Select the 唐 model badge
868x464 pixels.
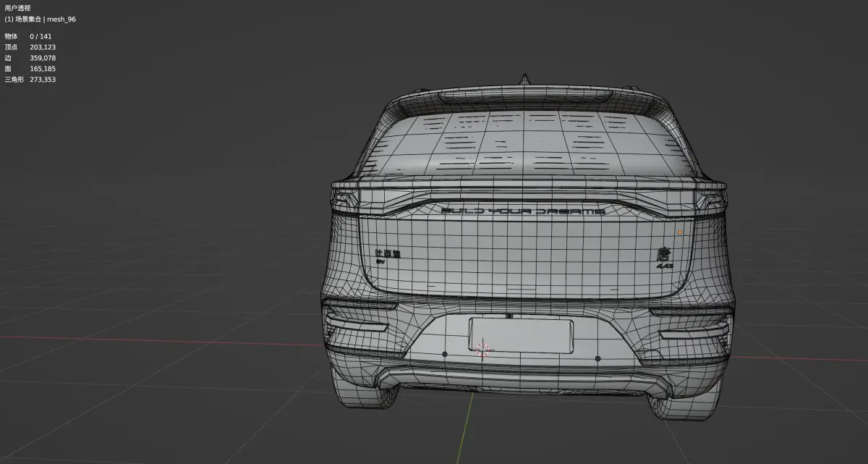(x=663, y=253)
